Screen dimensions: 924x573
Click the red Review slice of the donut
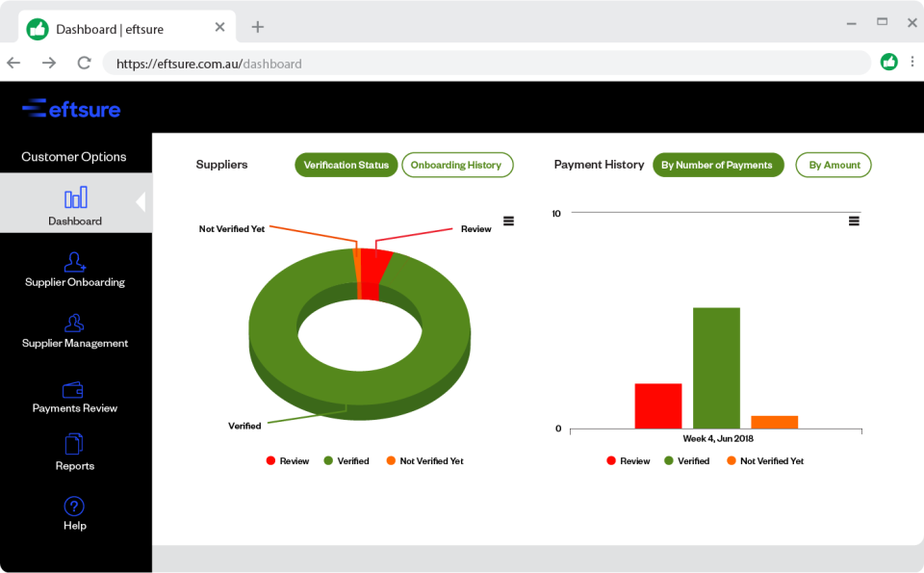pyautogui.click(x=369, y=270)
